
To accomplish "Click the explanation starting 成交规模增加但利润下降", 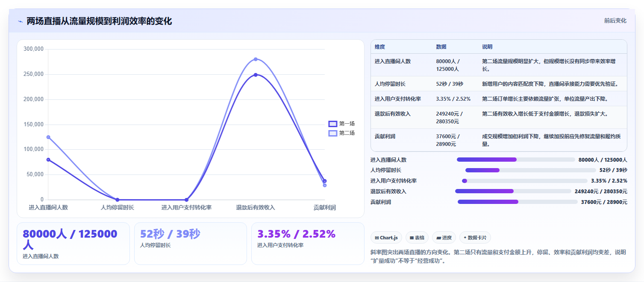I will pos(552,140).
